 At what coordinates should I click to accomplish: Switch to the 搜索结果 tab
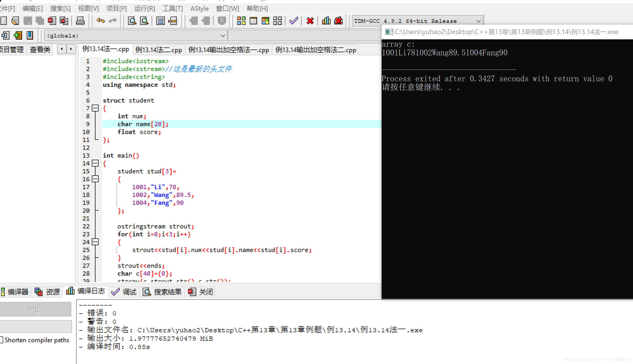[x=162, y=292]
